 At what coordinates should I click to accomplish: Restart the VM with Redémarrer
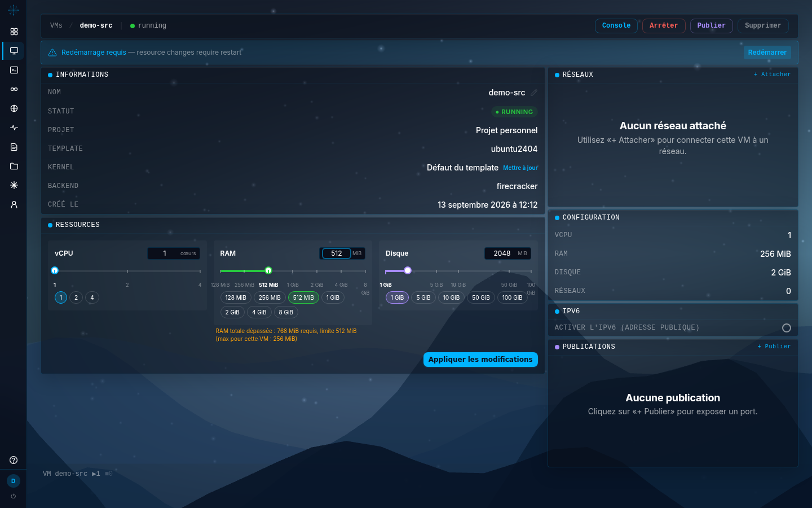click(767, 52)
